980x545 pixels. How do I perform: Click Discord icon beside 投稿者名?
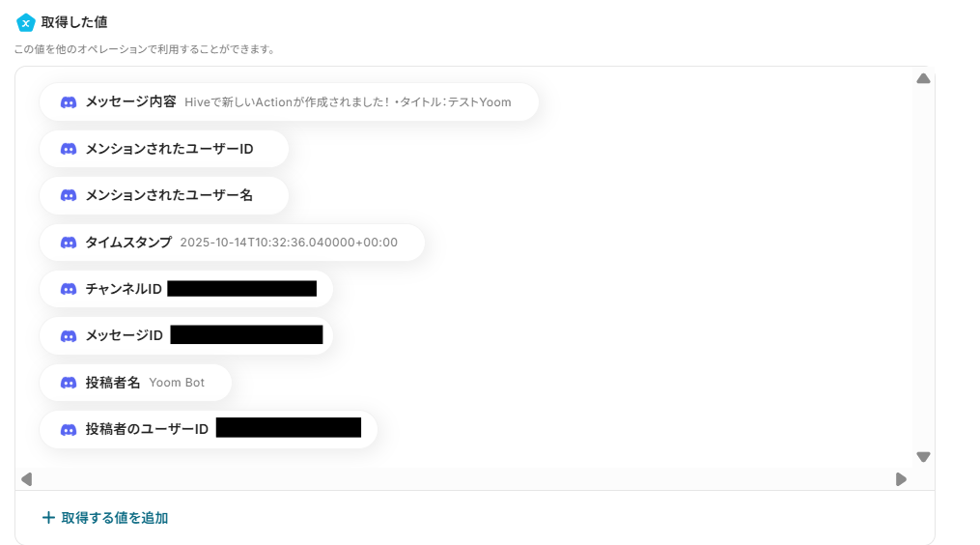pos(69,383)
